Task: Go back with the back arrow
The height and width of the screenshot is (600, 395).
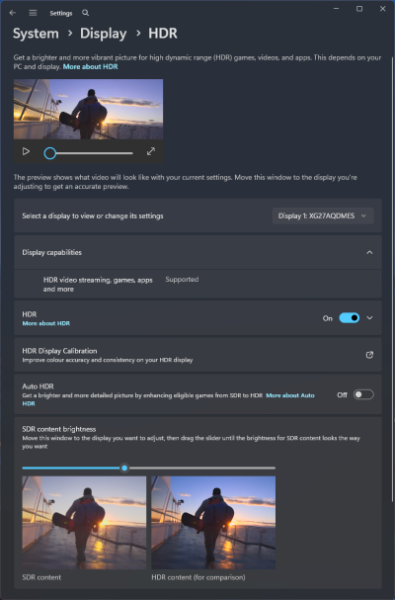Action: pyautogui.click(x=13, y=13)
